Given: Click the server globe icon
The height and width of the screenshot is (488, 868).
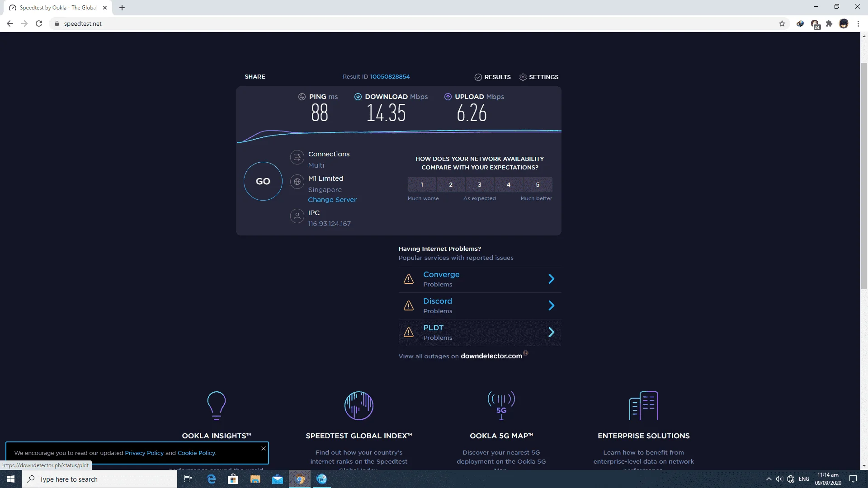Looking at the screenshot, I should [297, 182].
